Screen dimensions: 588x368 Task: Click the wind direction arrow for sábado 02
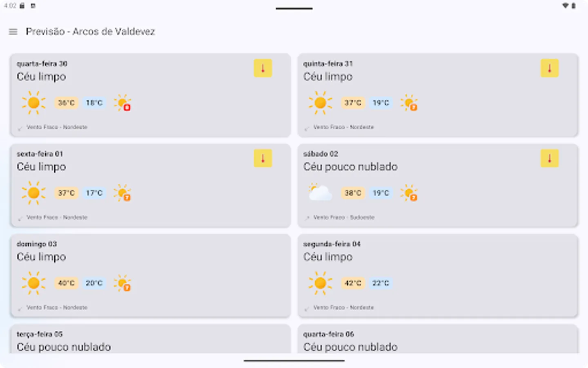click(x=307, y=218)
